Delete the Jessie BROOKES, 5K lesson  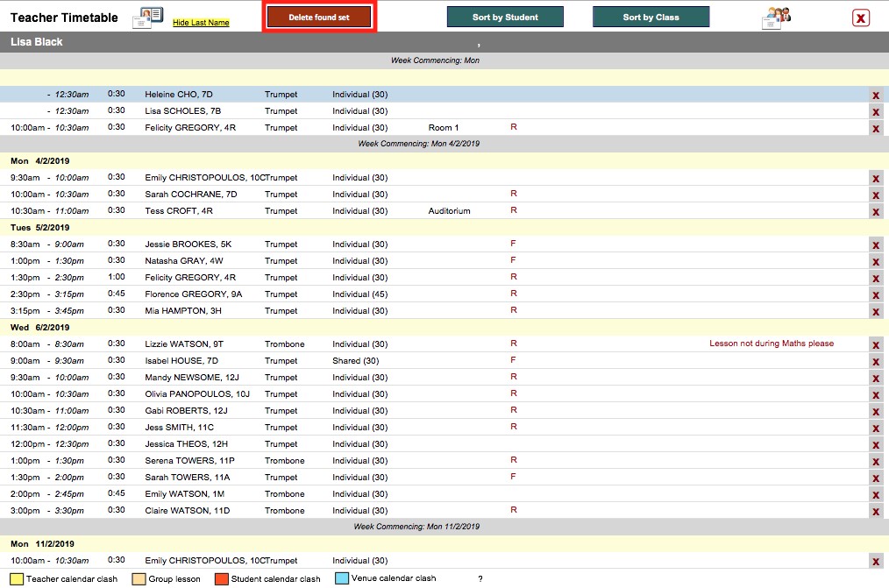876,245
